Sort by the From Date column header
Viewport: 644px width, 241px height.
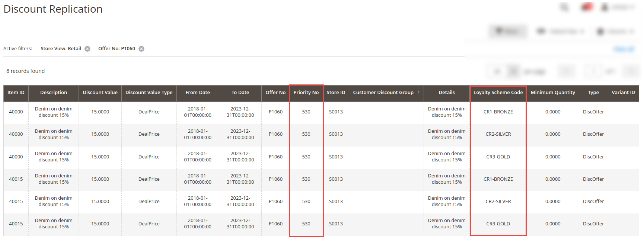click(198, 93)
